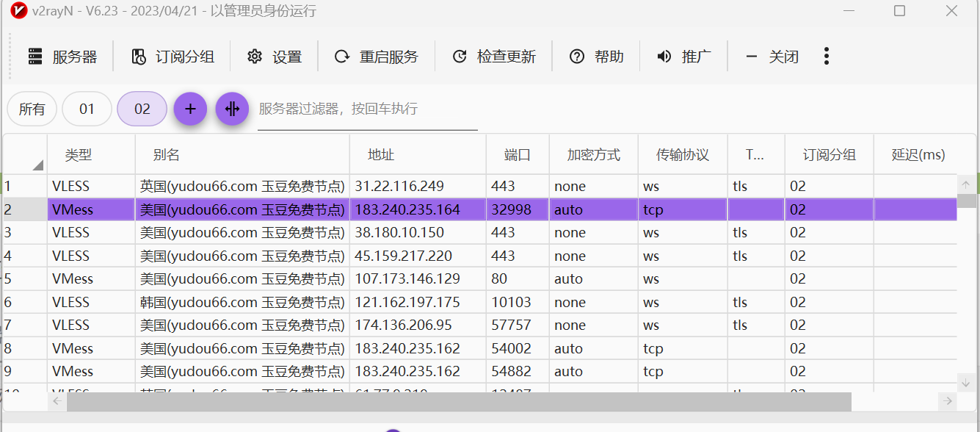Click the horizontal scrollbar left arrow
The width and height of the screenshot is (980, 432).
pos(57,401)
